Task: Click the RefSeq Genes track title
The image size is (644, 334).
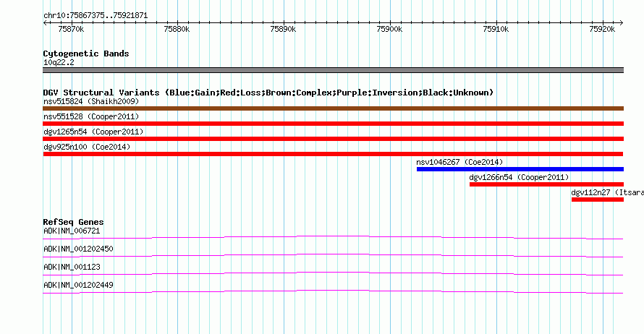Action: (74, 222)
